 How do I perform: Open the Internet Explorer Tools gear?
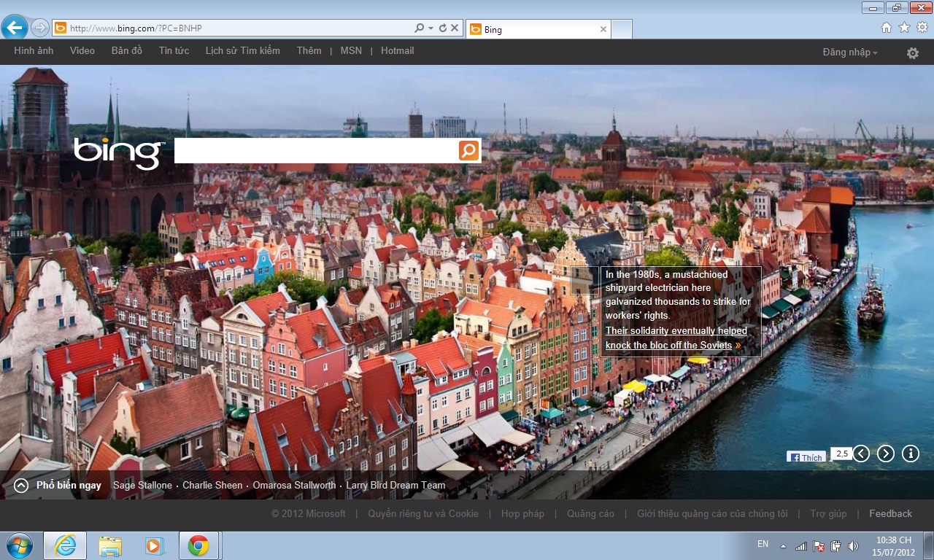pos(922,28)
